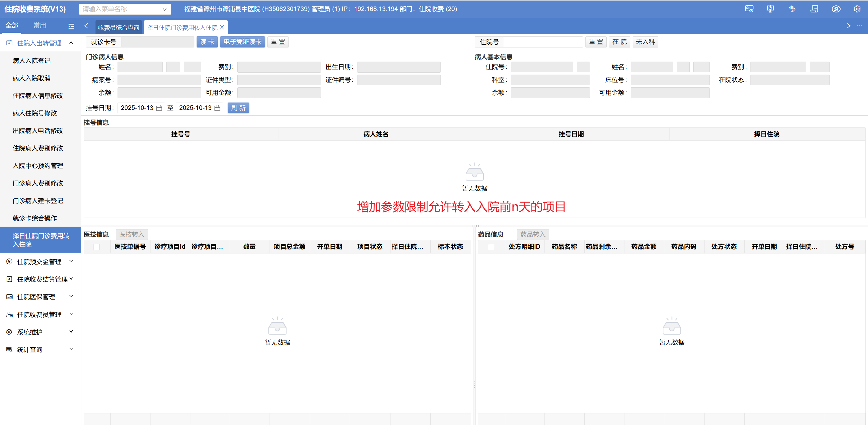
Task: Toggle select-all checkbox in 药品信息 table
Action: [491, 247]
